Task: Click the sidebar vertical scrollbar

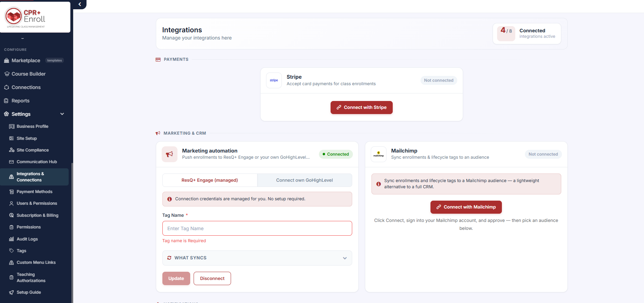Action: click(72, 233)
